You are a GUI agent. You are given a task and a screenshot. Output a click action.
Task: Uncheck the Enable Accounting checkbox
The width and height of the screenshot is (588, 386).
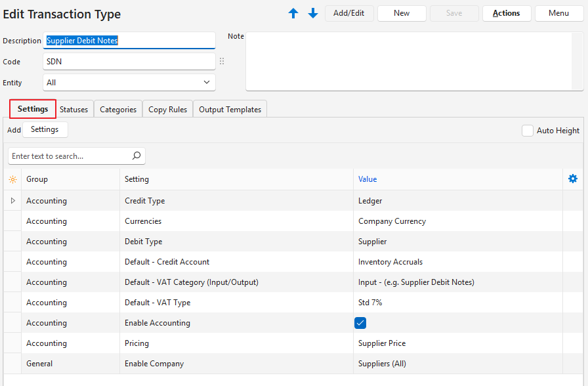click(x=360, y=323)
